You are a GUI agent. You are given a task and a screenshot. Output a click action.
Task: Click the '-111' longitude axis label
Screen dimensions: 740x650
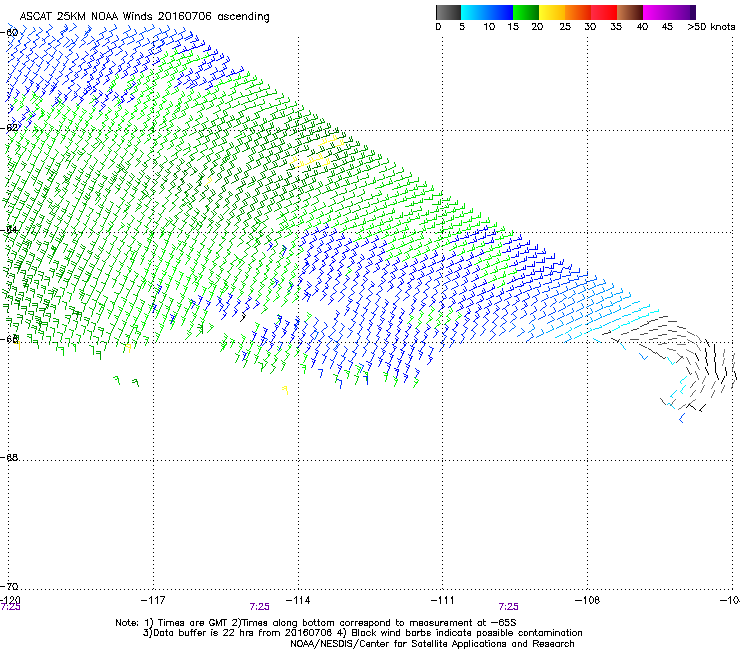[442, 600]
